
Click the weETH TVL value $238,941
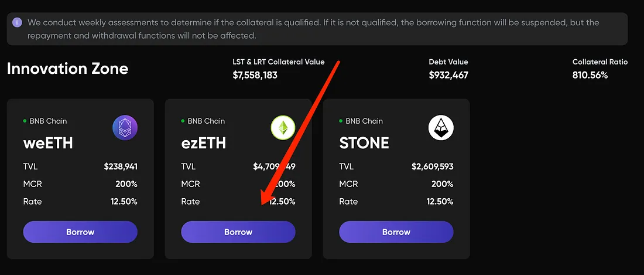tap(121, 167)
